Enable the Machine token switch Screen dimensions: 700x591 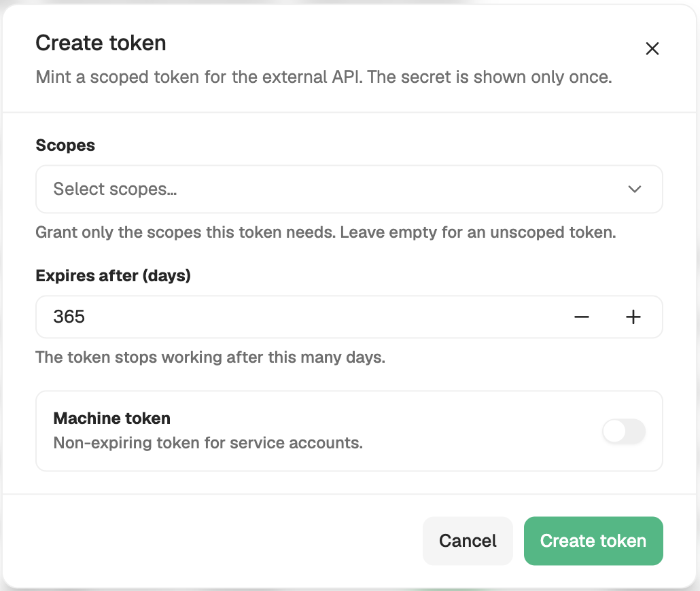click(624, 431)
